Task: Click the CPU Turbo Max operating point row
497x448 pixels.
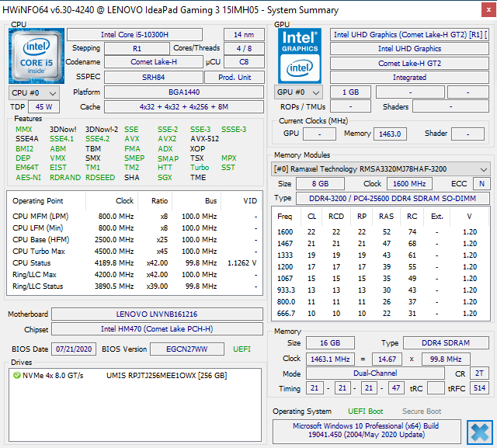Action: [132, 251]
